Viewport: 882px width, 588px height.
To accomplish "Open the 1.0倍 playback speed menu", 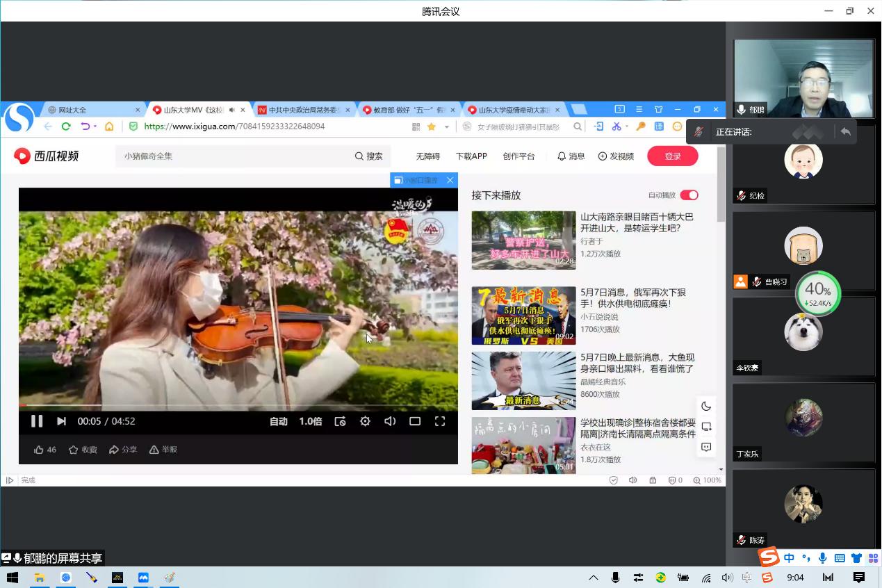I will (311, 421).
